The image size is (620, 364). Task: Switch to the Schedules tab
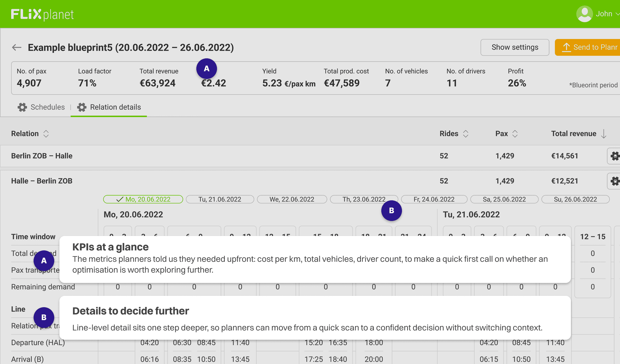point(48,107)
